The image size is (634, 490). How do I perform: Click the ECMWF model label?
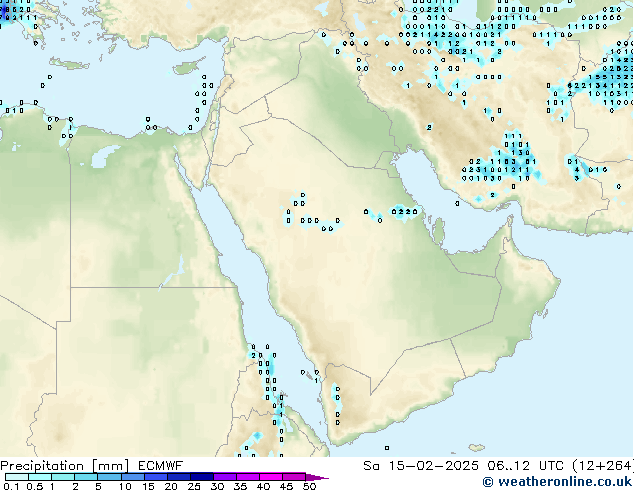[x=160, y=466]
